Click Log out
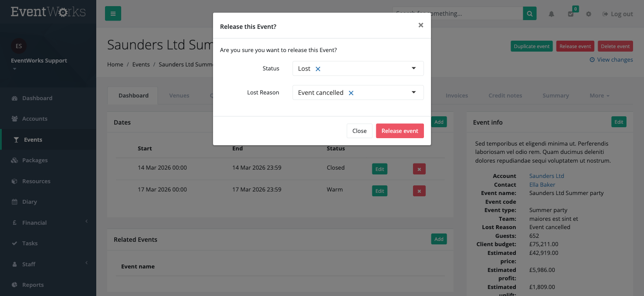 tap(618, 14)
